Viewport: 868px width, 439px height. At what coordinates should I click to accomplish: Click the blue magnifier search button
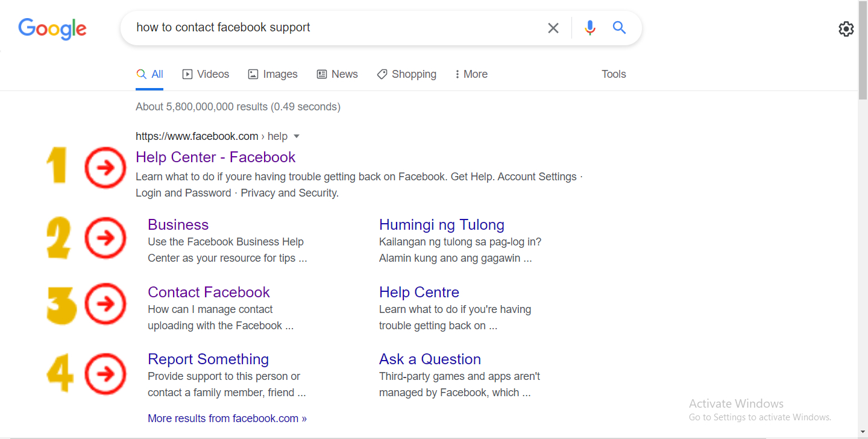click(x=619, y=28)
